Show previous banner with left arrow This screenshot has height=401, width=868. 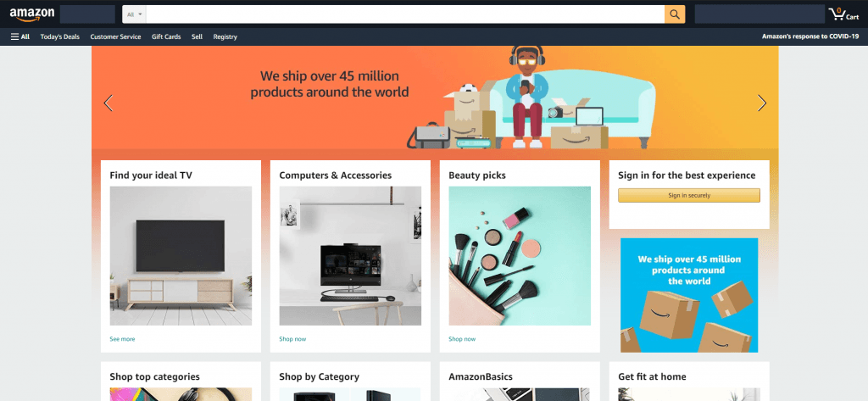[108, 103]
